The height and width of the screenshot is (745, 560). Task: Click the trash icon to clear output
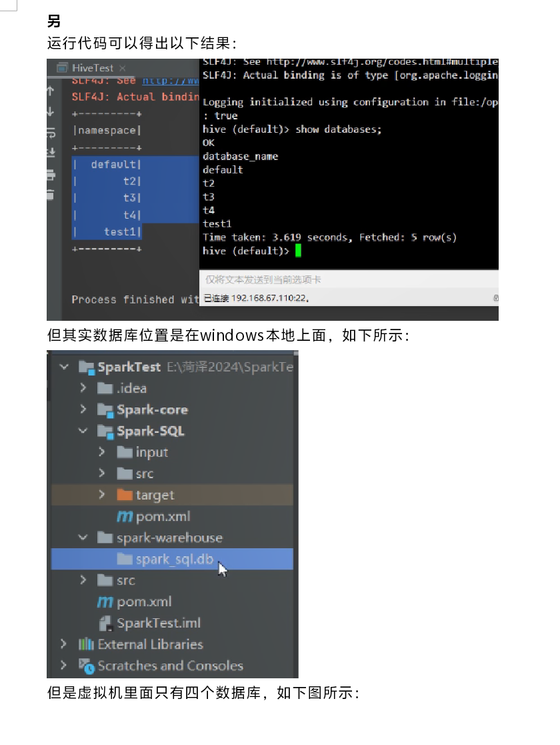click(x=51, y=195)
